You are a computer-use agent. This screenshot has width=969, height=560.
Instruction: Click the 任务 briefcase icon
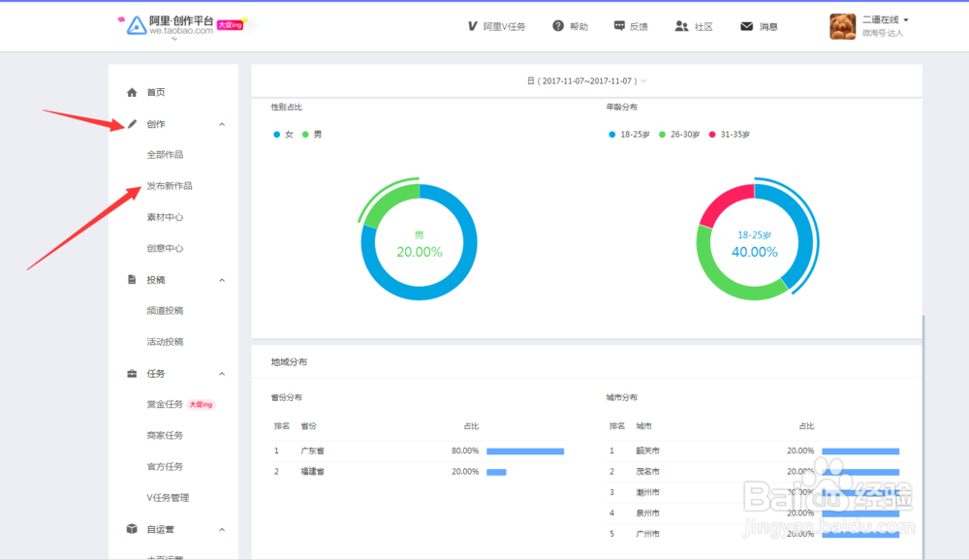(x=132, y=373)
